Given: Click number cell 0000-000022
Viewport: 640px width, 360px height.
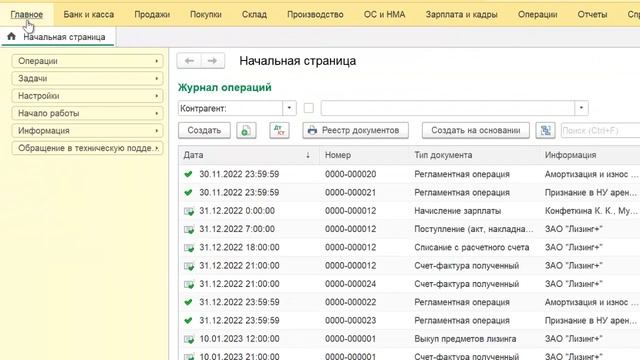Looking at the screenshot, I should click(x=351, y=302).
